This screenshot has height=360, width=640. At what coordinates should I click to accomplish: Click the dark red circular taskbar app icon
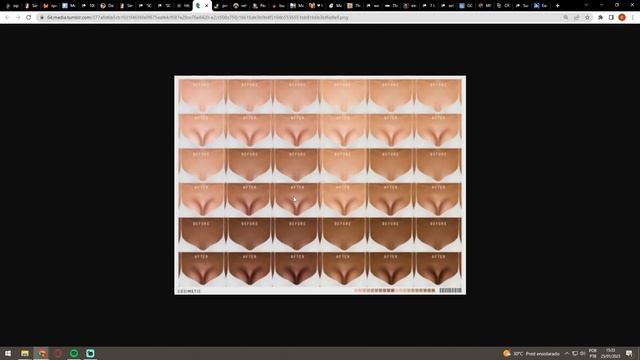click(x=58, y=353)
